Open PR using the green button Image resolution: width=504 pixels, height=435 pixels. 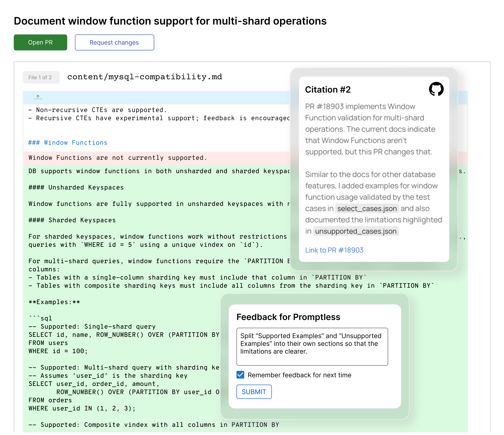(x=40, y=42)
